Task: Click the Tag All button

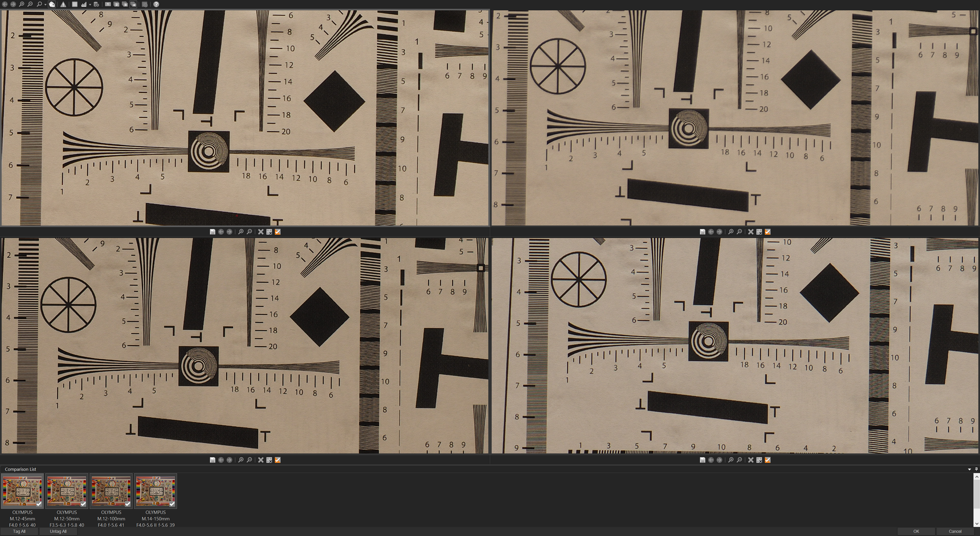Action: (19, 531)
